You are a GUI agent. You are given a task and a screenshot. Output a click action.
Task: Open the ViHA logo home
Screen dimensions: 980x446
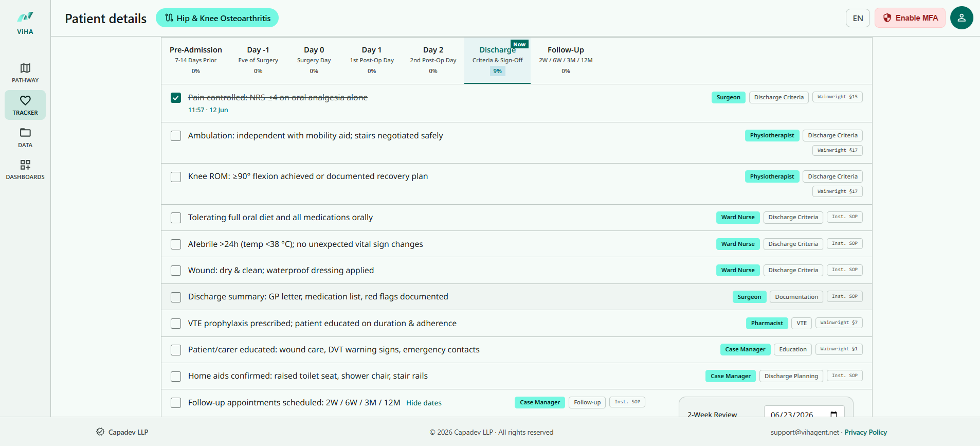(x=25, y=23)
